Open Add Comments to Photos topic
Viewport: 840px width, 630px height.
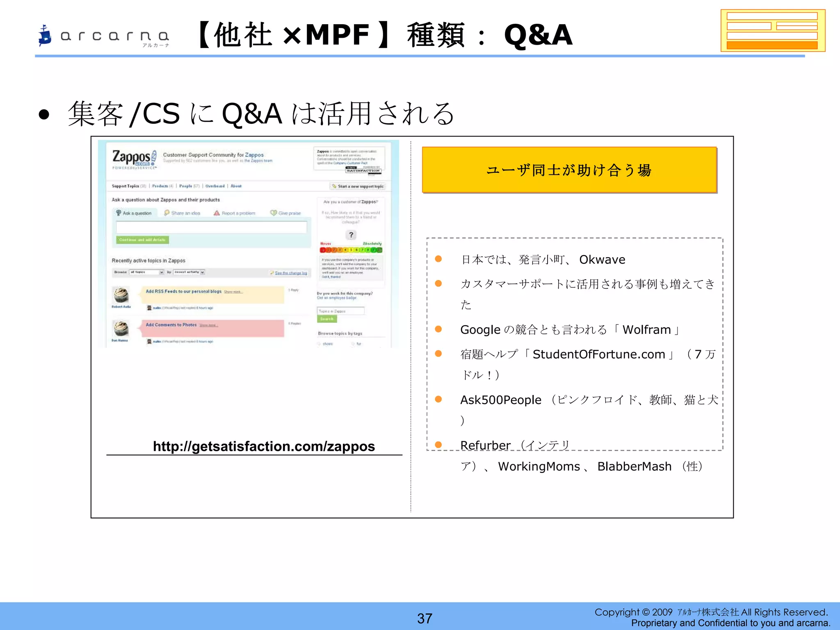tap(171, 325)
